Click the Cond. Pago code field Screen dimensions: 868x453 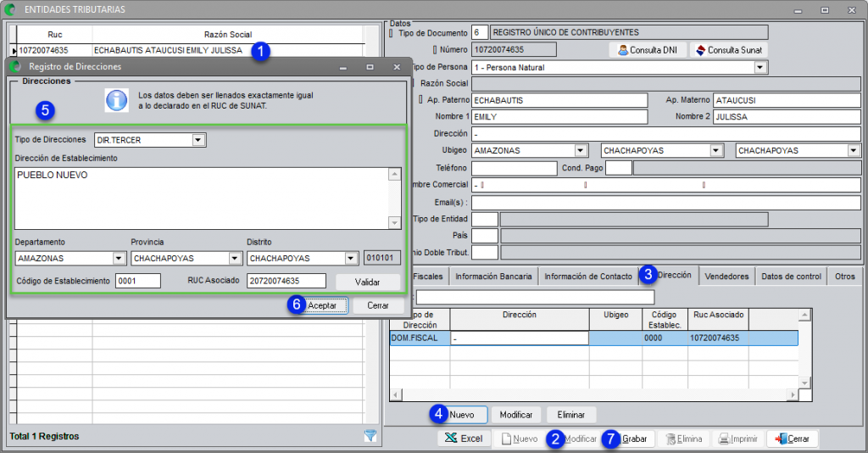618,168
